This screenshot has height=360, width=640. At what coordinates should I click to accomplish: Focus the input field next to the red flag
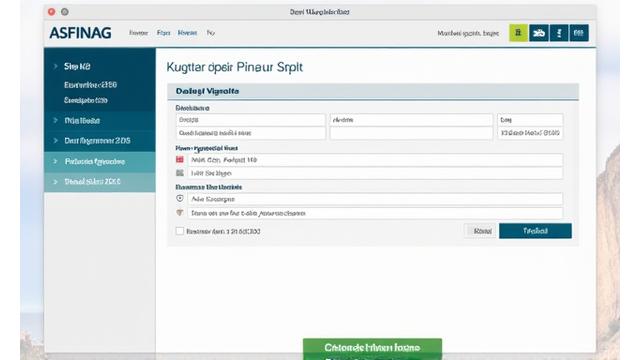pos(375,160)
